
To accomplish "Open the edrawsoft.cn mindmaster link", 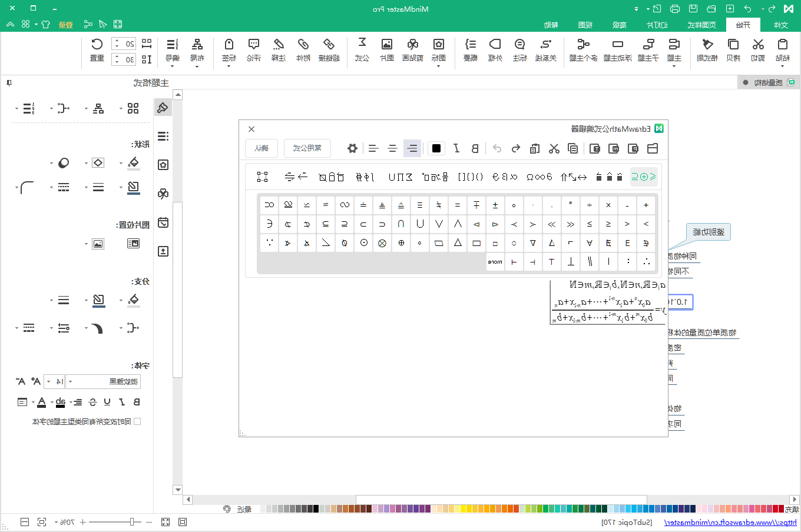I will tap(730, 522).
